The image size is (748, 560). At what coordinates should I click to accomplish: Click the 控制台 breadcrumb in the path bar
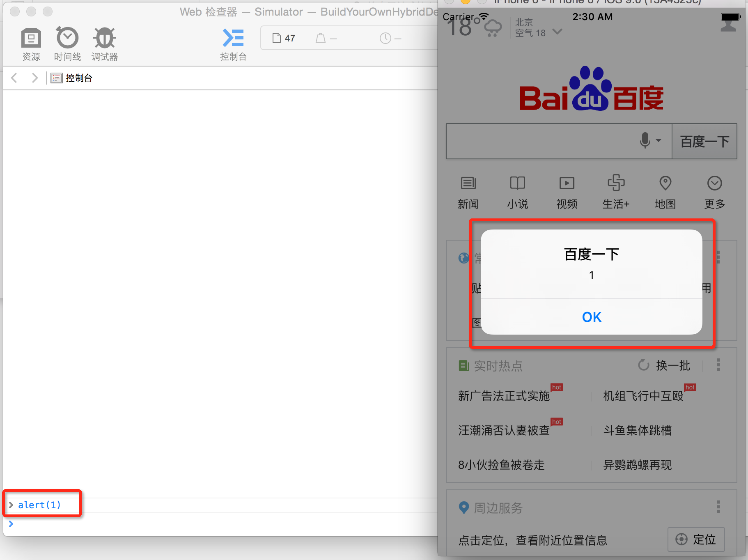tap(72, 78)
